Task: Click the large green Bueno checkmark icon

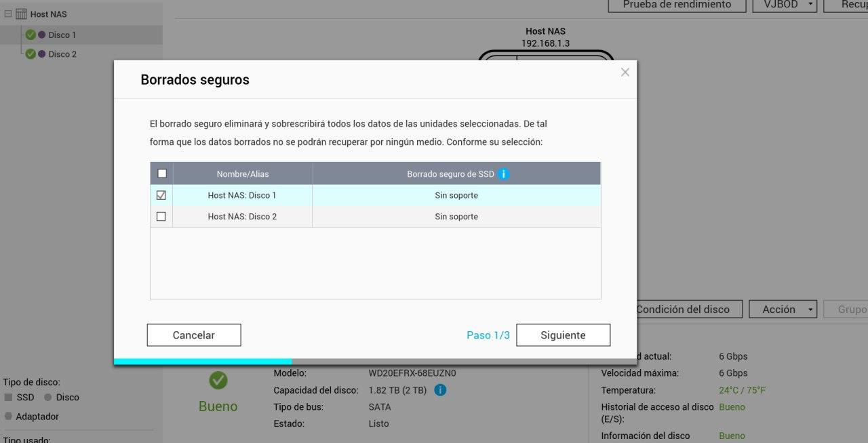Action: [218, 381]
